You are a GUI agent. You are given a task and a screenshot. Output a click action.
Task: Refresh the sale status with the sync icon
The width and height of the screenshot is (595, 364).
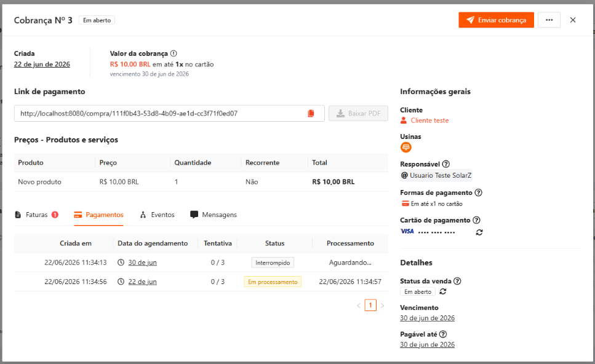pyautogui.click(x=443, y=291)
